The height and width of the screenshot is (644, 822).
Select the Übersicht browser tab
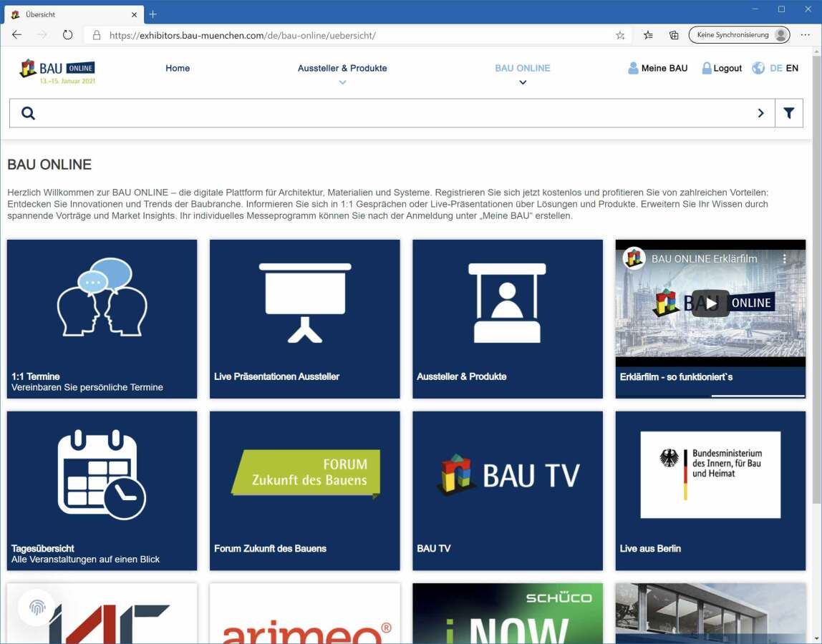coord(74,15)
